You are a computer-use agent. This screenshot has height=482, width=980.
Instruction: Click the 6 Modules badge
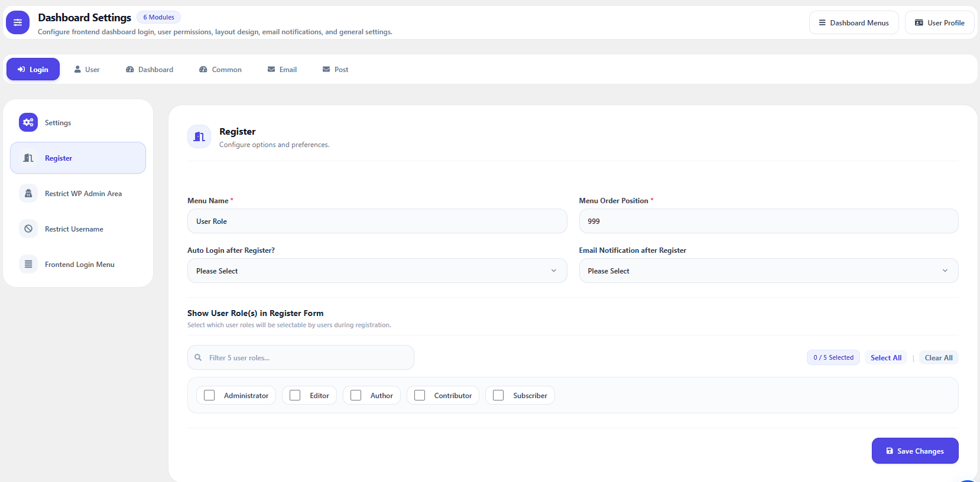coord(158,17)
